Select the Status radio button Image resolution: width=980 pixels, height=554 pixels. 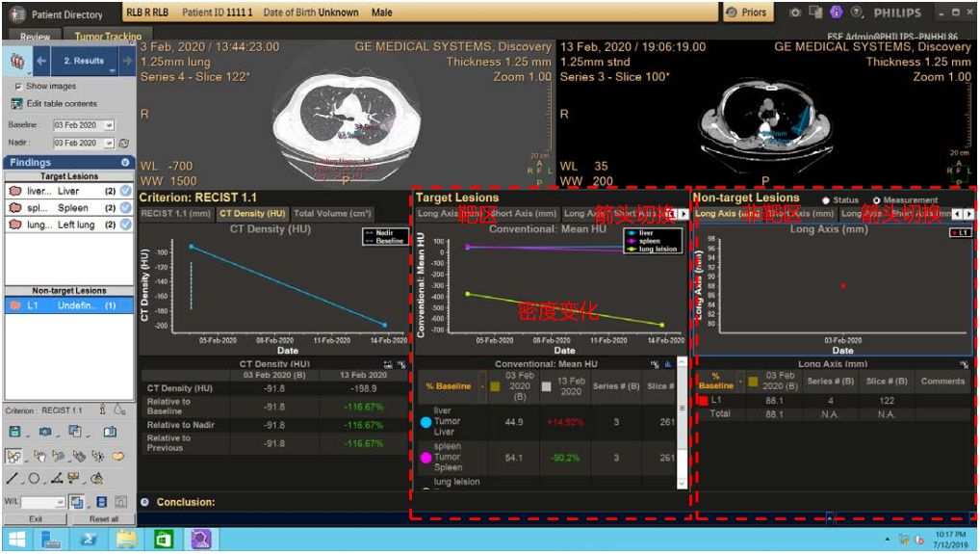827,200
